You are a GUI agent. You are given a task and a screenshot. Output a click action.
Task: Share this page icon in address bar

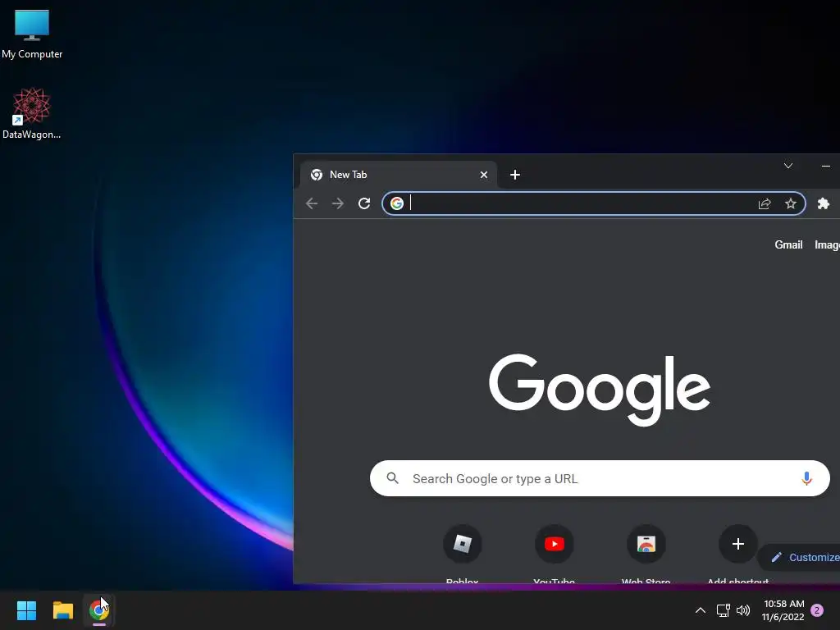point(765,203)
